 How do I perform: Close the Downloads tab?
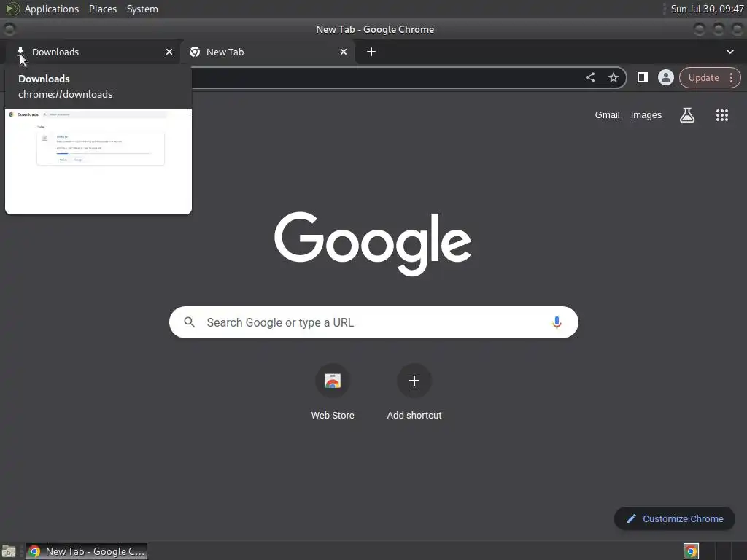click(x=169, y=52)
